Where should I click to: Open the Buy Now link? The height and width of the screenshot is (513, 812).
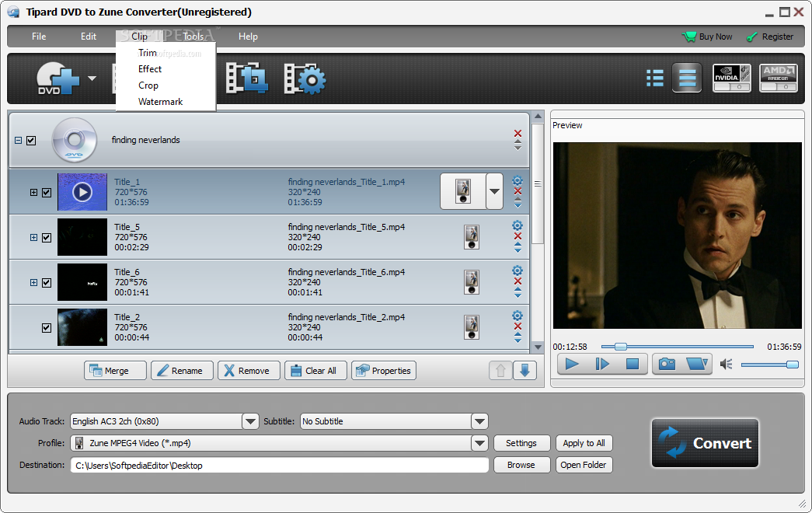pos(707,37)
